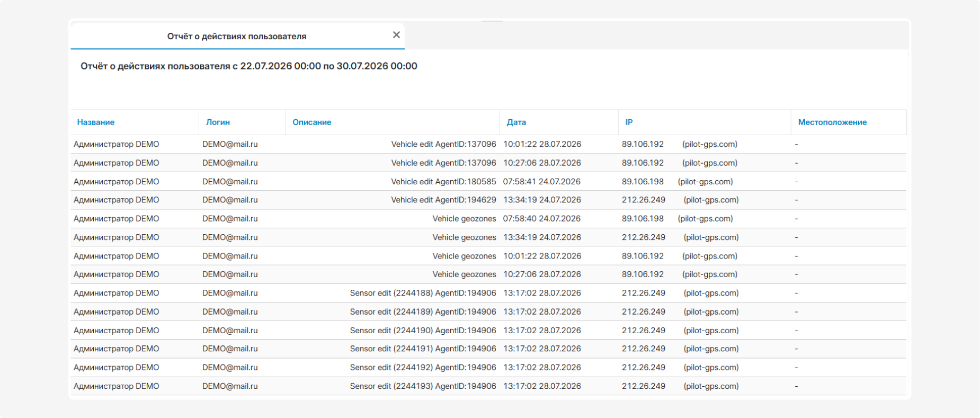The width and height of the screenshot is (980, 418).
Task: Select 'Vehicle edit AgentID:180585' description cell
Action: (443, 182)
